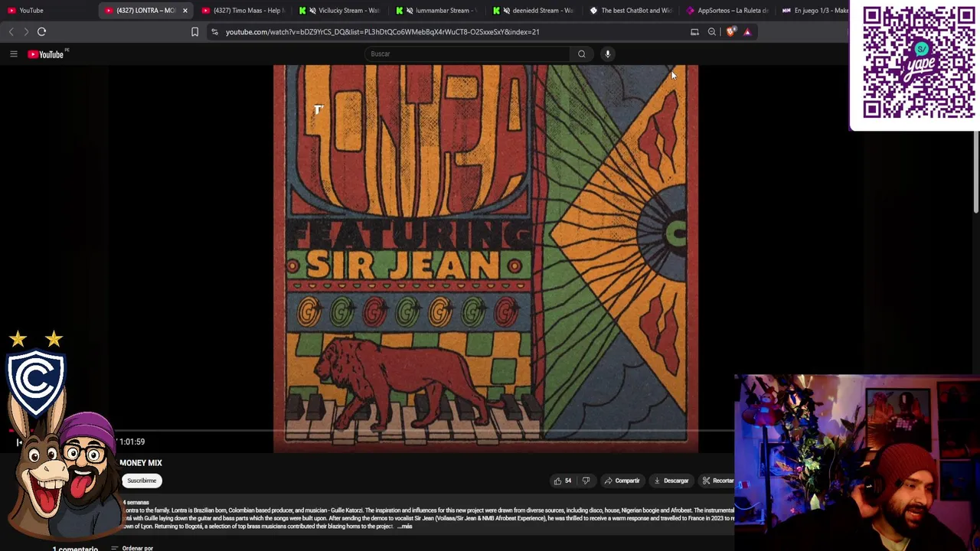Click the Buscar search field
Screen dimensions: 980x551
pyautogui.click(x=467, y=54)
